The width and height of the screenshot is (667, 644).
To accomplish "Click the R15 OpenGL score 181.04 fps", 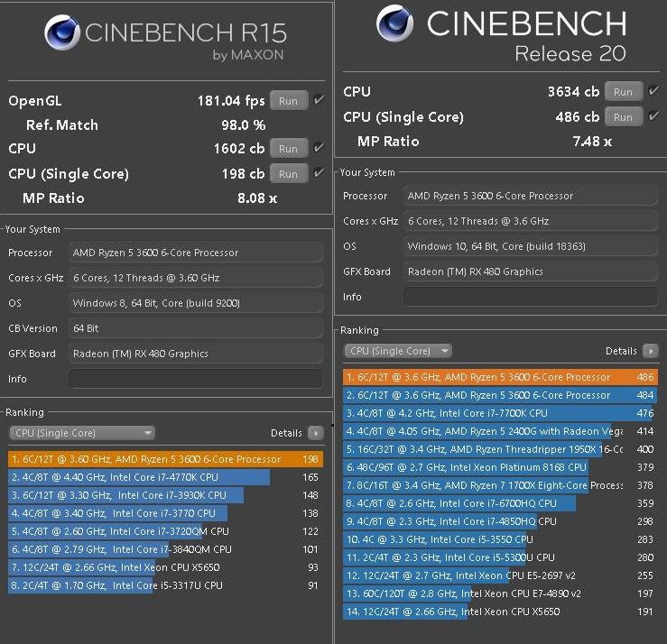I will (x=231, y=101).
